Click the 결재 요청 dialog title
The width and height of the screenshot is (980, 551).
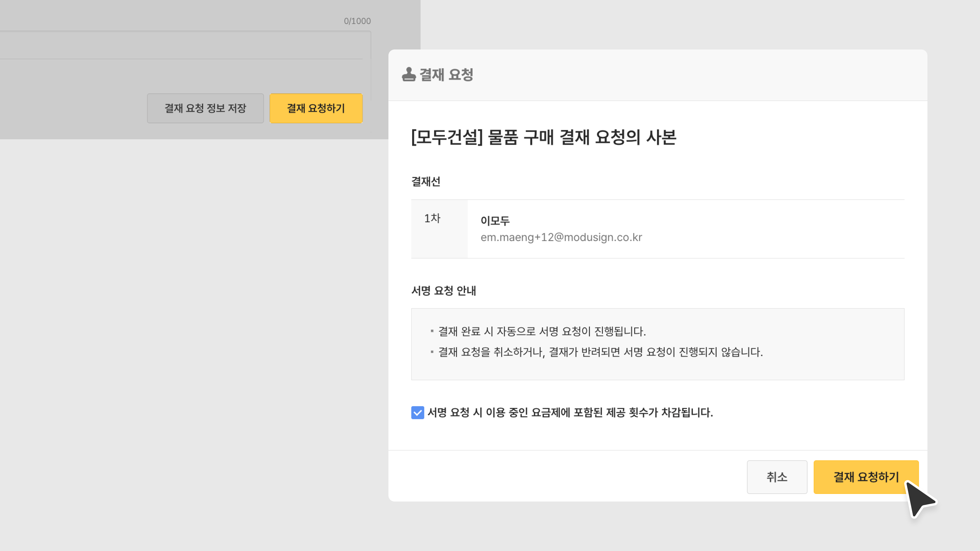coord(446,74)
